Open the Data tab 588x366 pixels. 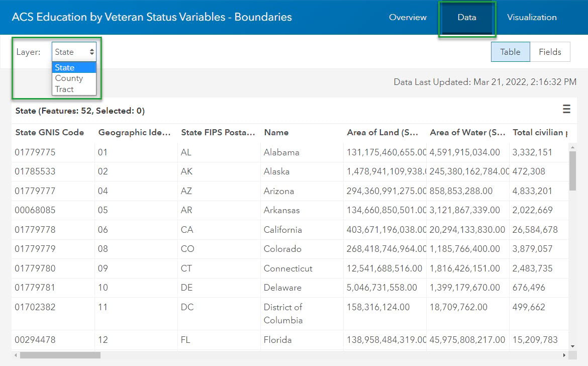click(467, 17)
